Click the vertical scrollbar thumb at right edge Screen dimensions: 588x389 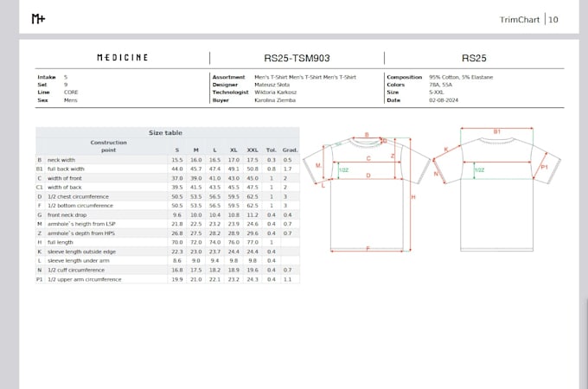coord(586,343)
